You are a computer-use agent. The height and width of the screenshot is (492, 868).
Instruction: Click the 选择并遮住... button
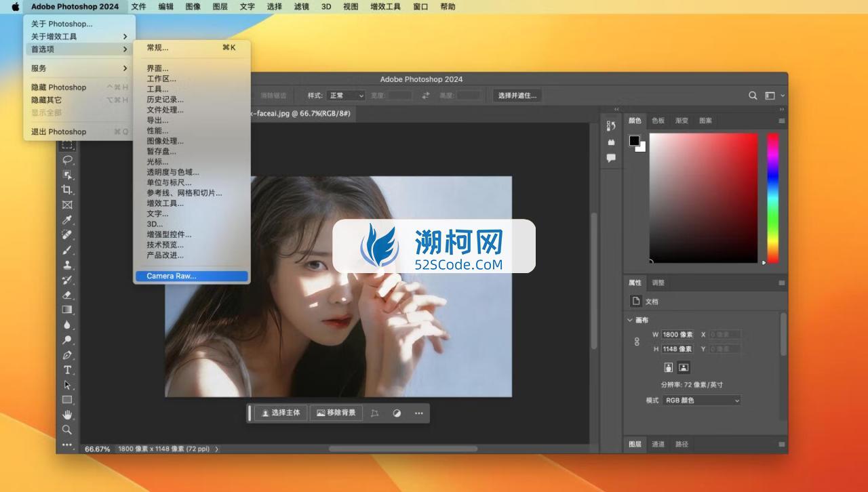pos(517,96)
